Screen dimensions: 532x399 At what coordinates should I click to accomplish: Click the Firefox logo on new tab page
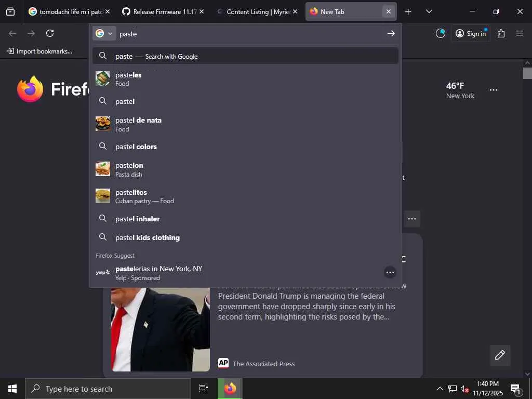pos(30,89)
